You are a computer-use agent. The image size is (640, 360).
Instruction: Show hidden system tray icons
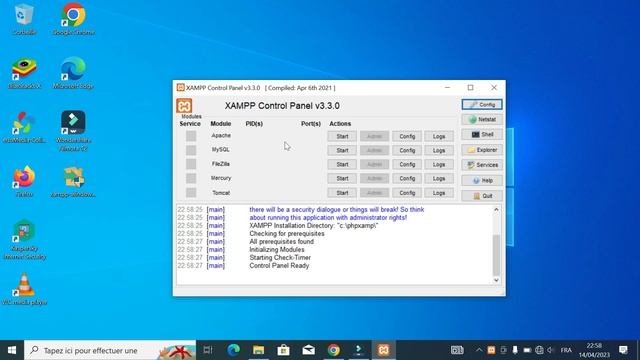(479, 350)
